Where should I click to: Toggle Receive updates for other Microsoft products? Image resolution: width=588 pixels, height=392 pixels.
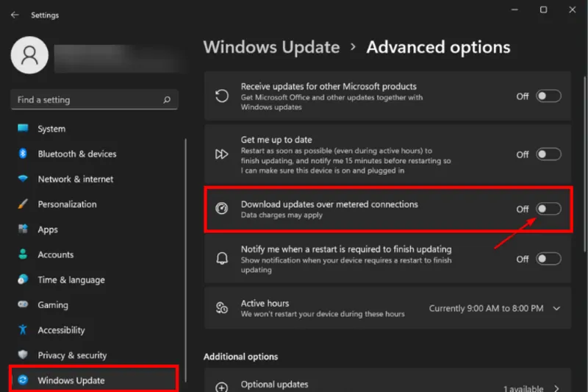tap(548, 96)
